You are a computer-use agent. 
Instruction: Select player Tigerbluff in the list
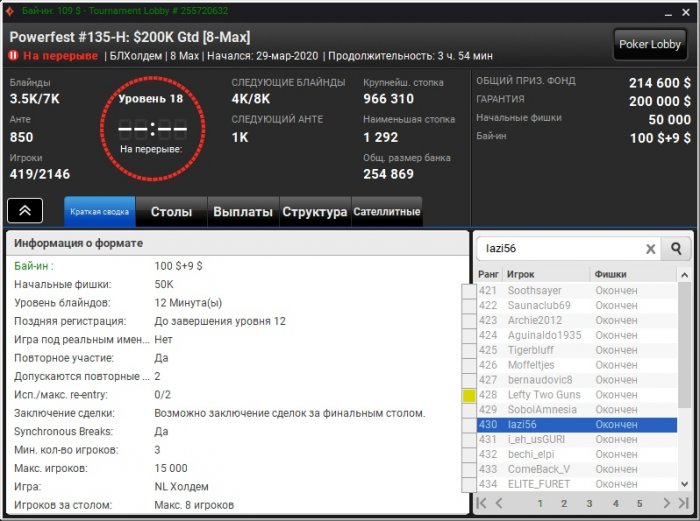[x=577, y=350]
